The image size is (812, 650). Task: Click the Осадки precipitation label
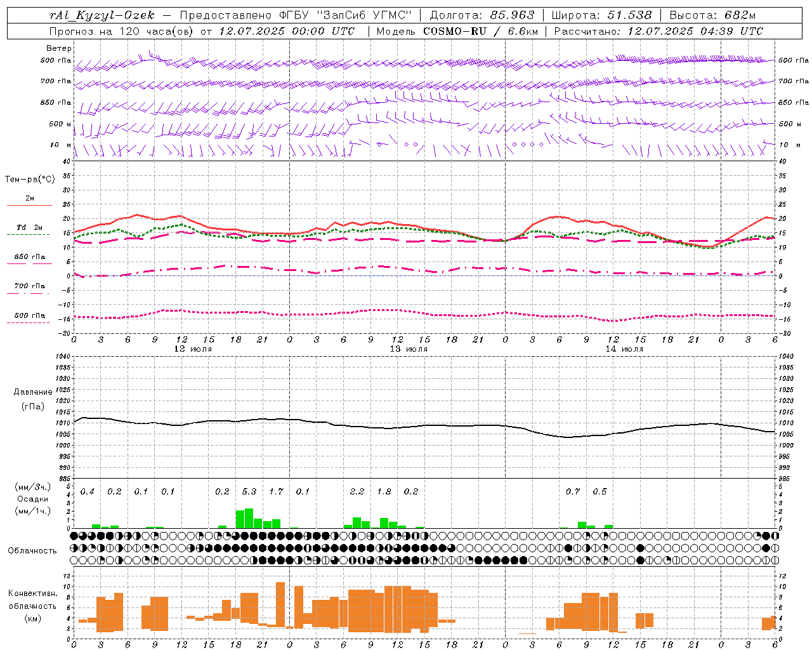coord(32,499)
